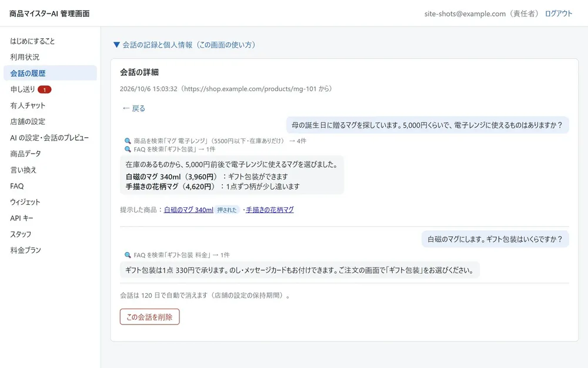Go to 商品データ
This screenshot has width=588, height=368.
50,154
